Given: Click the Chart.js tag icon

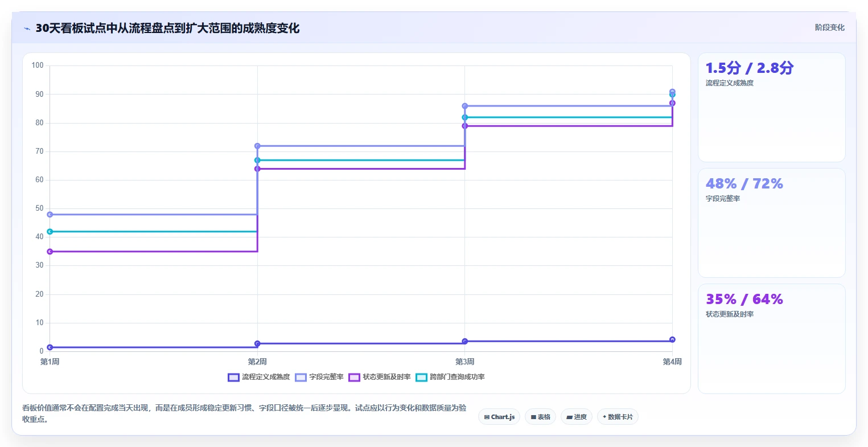Looking at the screenshot, I should (x=487, y=417).
